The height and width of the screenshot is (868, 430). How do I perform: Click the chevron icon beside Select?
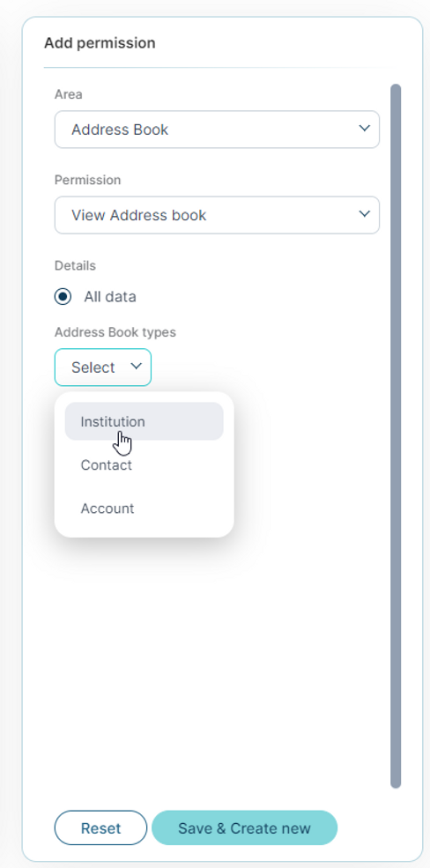click(136, 366)
